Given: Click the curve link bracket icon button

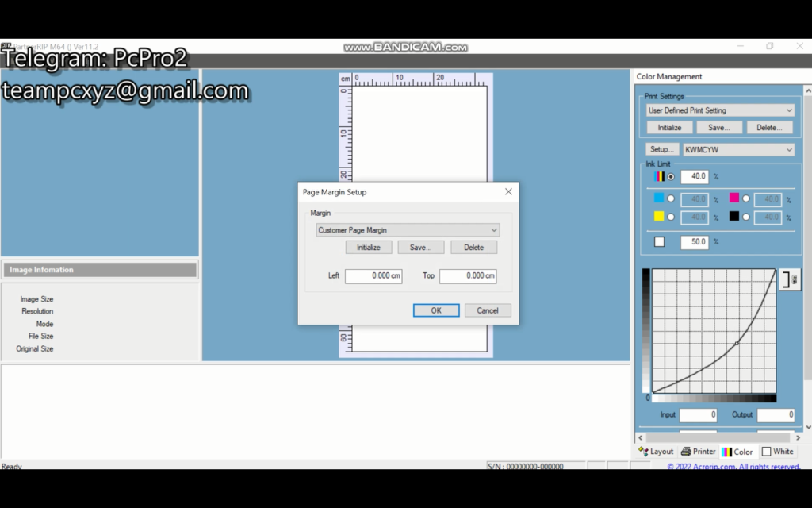Looking at the screenshot, I should pyautogui.click(x=790, y=280).
